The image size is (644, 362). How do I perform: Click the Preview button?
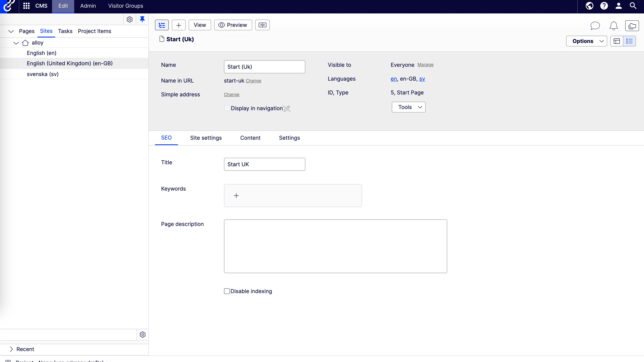[x=233, y=25]
